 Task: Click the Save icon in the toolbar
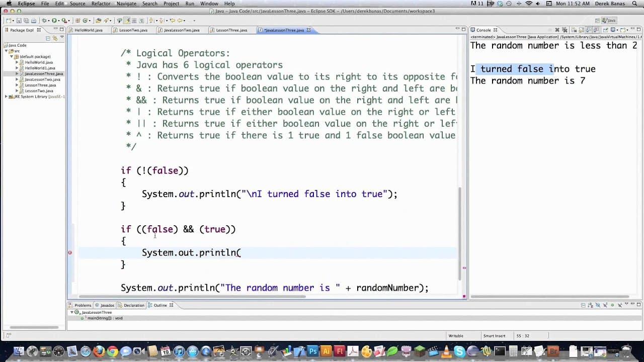coord(19,21)
